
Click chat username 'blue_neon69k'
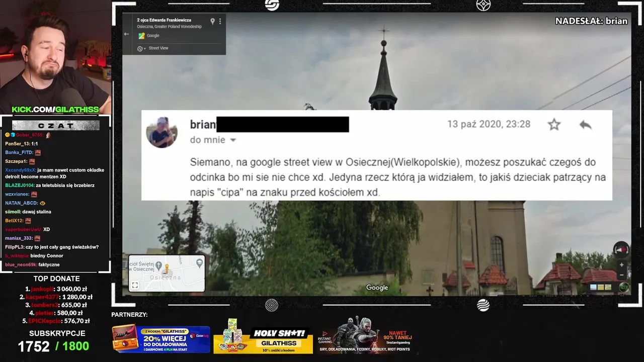click(21, 264)
